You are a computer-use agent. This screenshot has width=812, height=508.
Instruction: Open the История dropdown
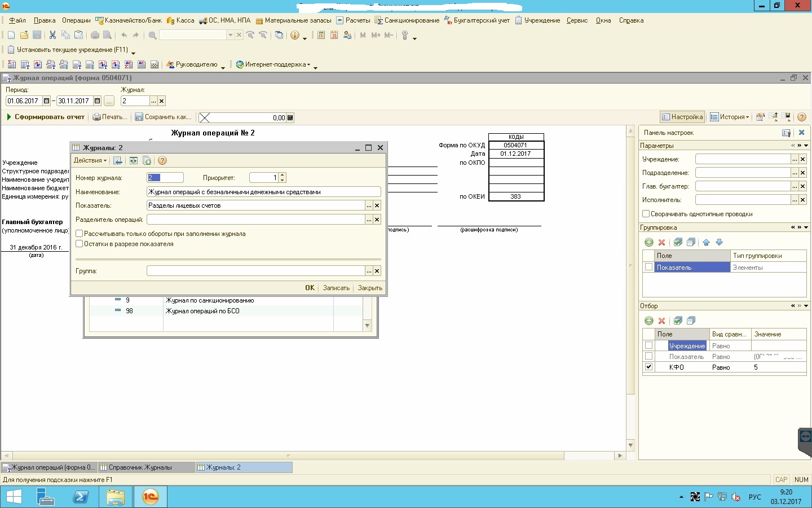(730, 117)
